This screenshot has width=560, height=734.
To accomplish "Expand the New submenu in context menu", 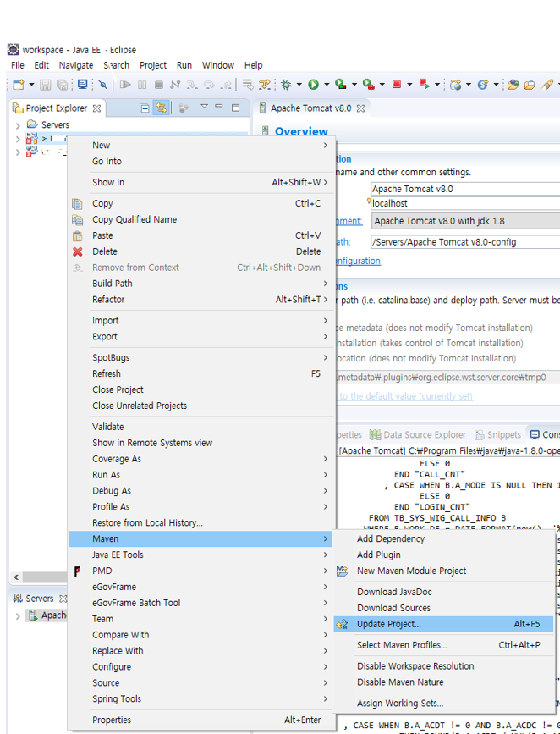I will pyautogui.click(x=202, y=145).
